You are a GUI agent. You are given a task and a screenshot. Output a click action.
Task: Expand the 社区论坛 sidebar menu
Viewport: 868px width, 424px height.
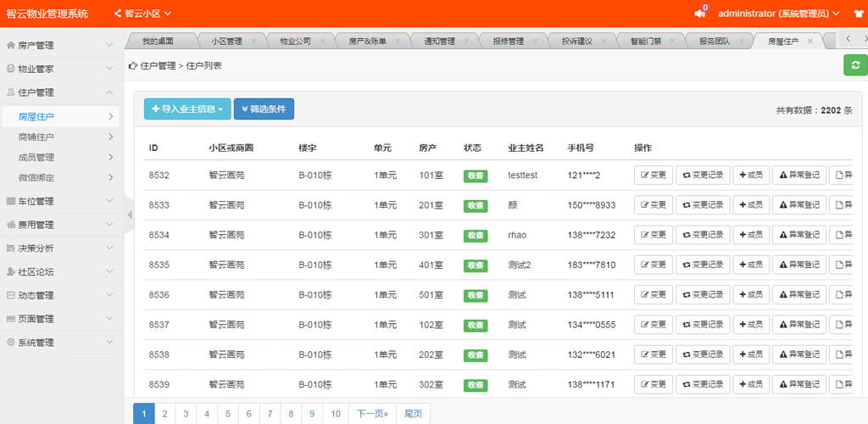tap(59, 271)
